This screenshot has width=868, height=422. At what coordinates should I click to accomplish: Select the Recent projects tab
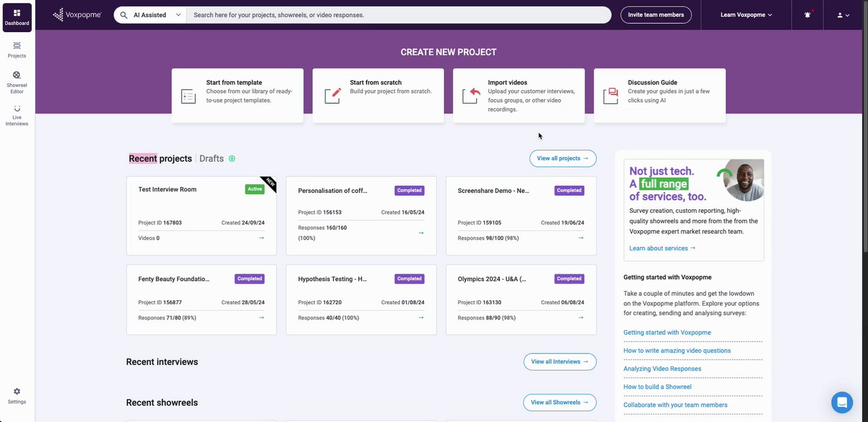pos(160,159)
